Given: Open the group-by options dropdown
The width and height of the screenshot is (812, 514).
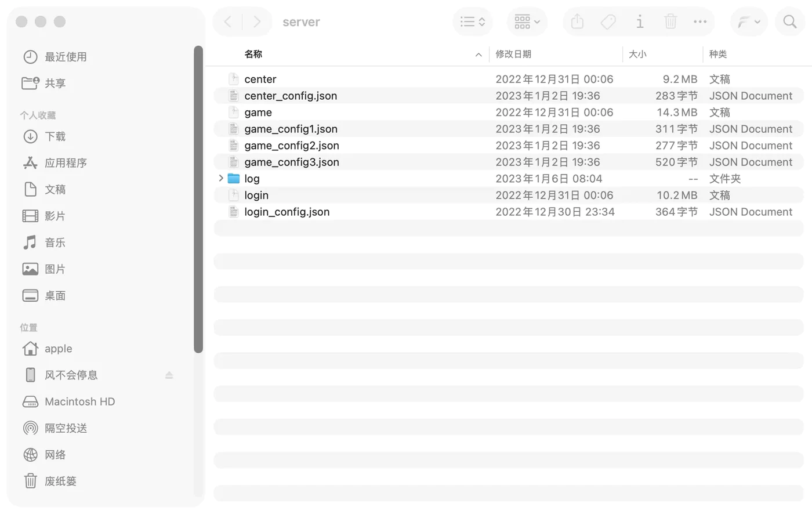Looking at the screenshot, I should coord(527,22).
